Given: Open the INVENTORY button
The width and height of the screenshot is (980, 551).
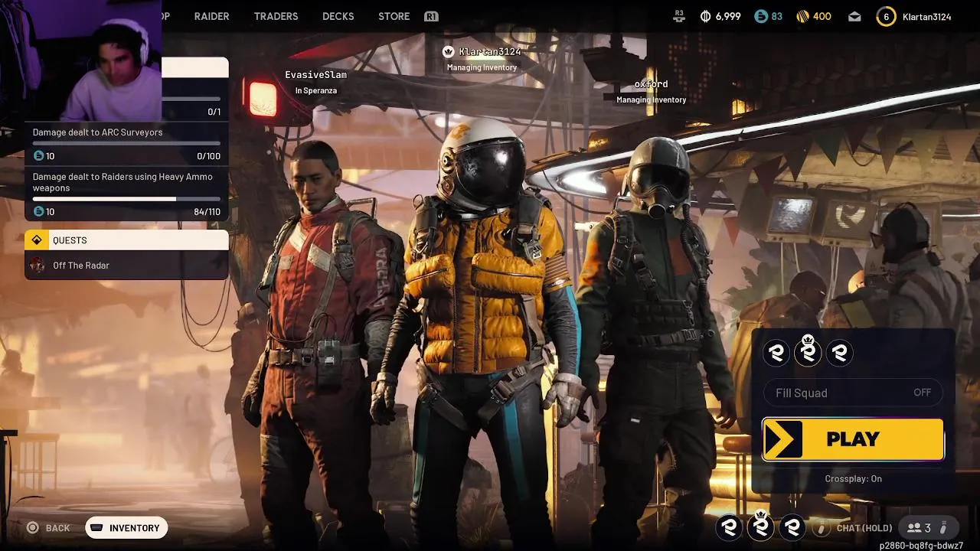Looking at the screenshot, I should tap(126, 528).
